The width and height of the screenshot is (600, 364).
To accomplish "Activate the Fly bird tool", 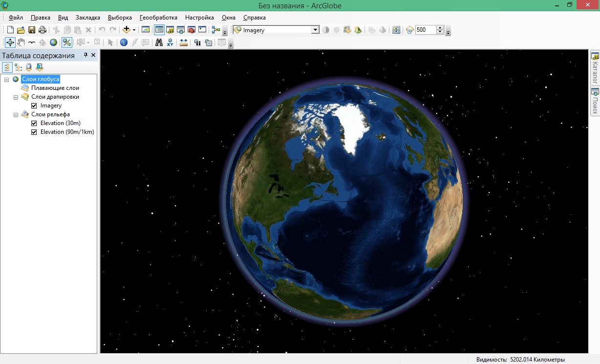I will click(32, 43).
